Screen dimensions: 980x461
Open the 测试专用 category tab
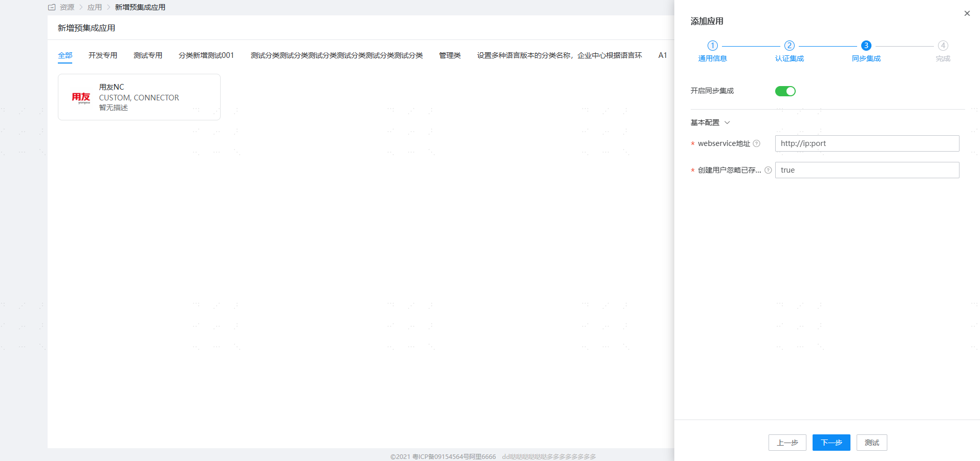click(x=147, y=55)
